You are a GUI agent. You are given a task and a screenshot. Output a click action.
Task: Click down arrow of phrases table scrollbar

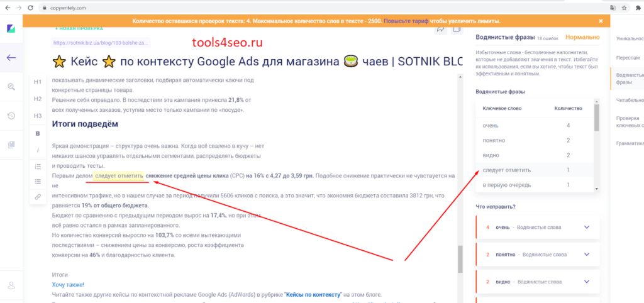pos(597,189)
